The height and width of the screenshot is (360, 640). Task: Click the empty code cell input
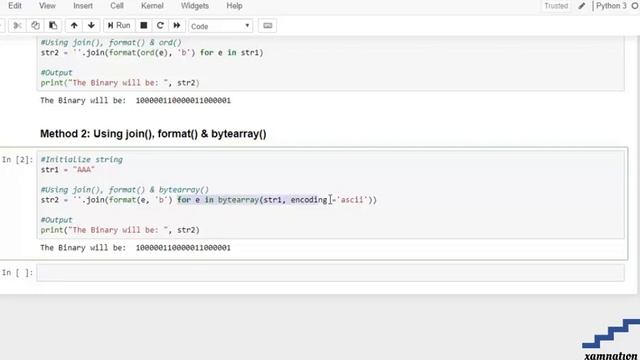[331, 273]
